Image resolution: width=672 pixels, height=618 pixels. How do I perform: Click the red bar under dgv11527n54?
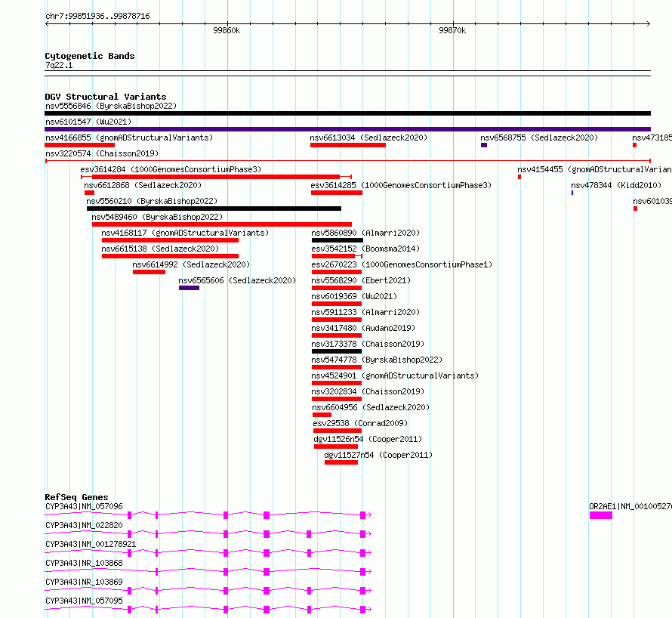click(341, 462)
